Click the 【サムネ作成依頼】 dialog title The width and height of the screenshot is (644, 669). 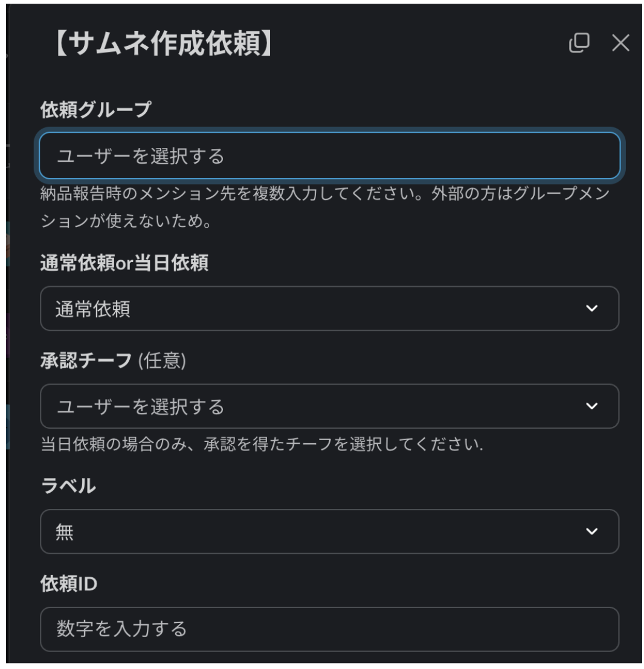pos(163,45)
